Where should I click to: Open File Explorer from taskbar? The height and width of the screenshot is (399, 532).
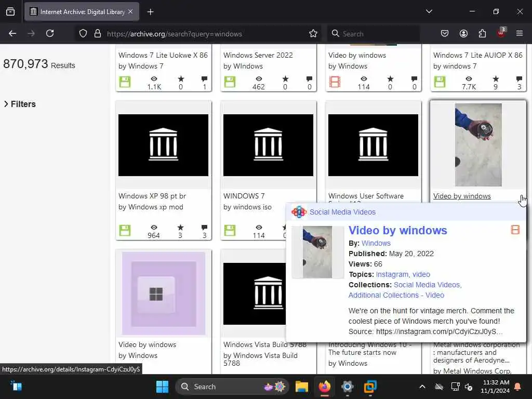point(302,387)
